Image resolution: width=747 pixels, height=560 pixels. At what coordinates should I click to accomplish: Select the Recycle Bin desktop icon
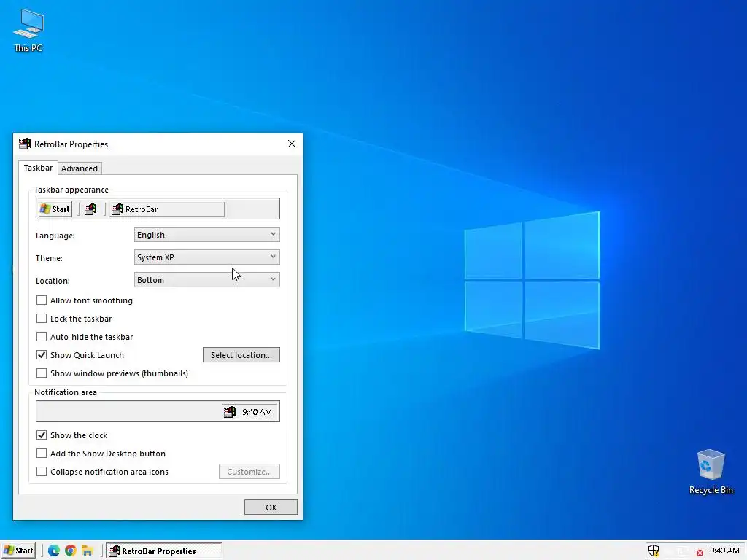coord(711,472)
